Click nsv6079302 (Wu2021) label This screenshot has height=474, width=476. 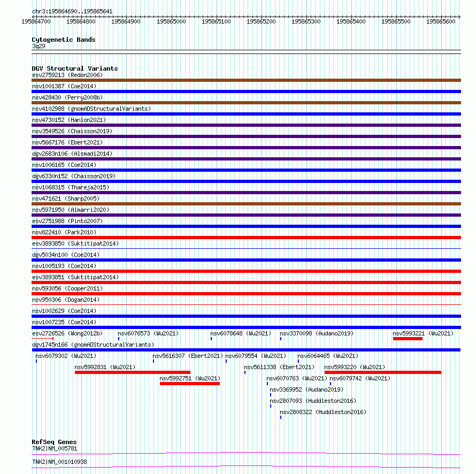coord(66,356)
